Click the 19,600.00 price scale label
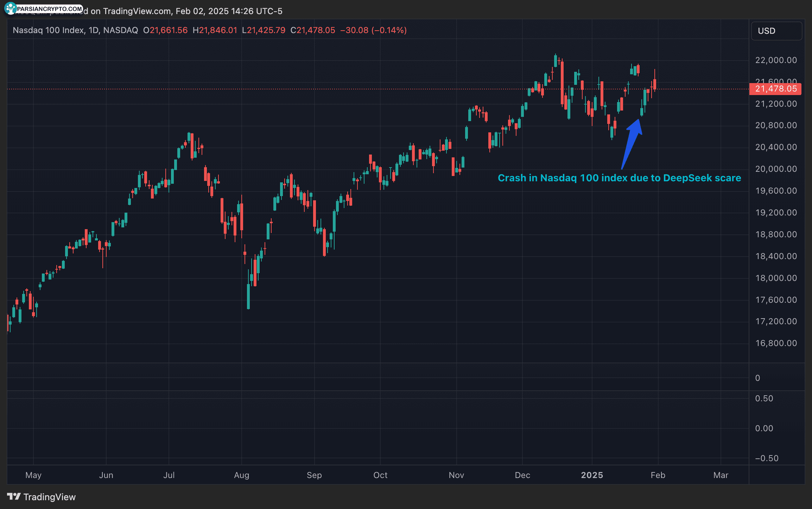The width and height of the screenshot is (812, 509). click(x=776, y=191)
